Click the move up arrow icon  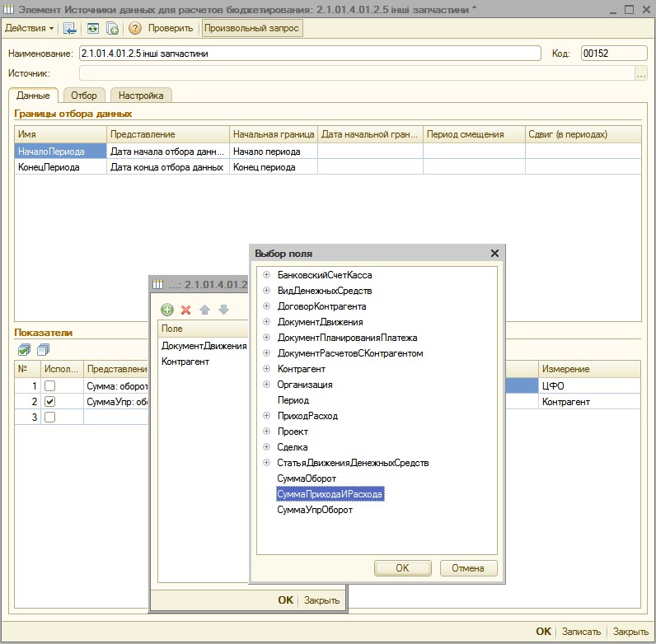(x=204, y=310)
